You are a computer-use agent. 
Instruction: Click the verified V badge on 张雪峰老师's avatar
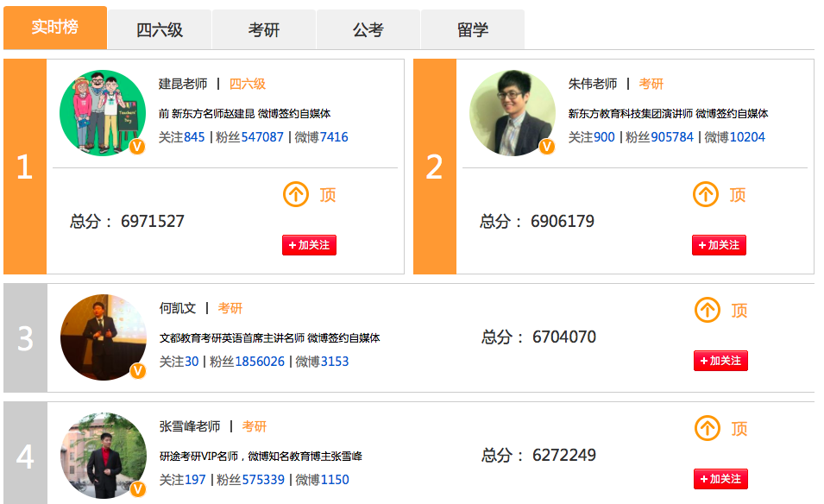(138, 489)
